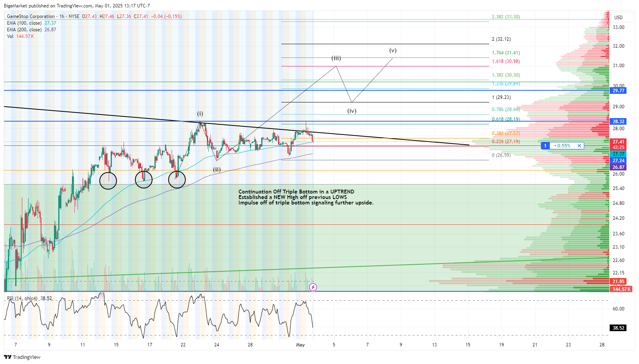Select the Vol 144.57K indicator legend
The width and height of the screenshot is (639, 364).
tap(20, 36)
